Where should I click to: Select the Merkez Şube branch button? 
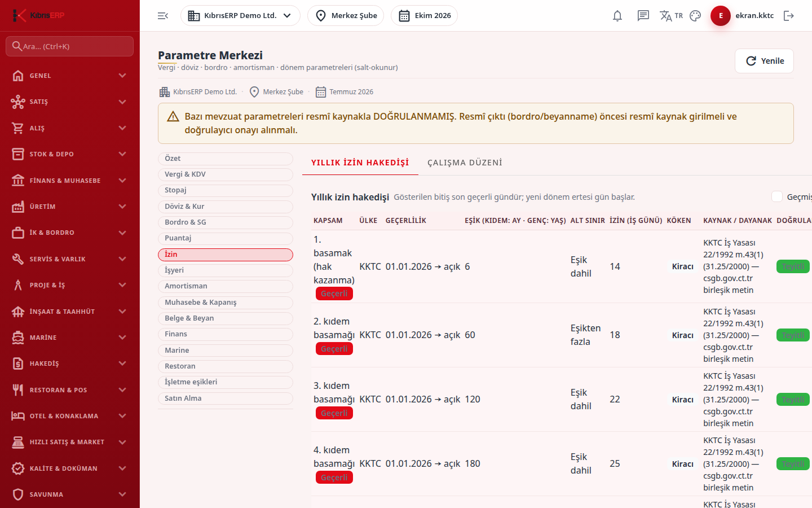coord(346,16)
